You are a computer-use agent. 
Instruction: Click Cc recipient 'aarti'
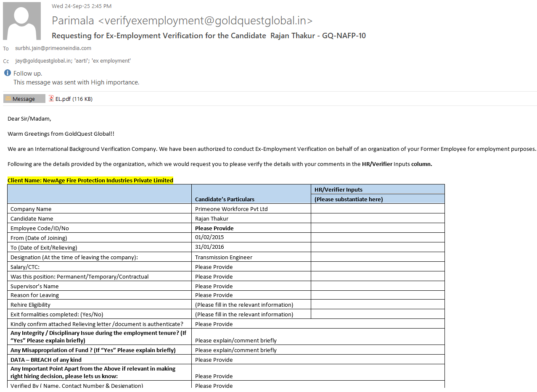[81, 61]
